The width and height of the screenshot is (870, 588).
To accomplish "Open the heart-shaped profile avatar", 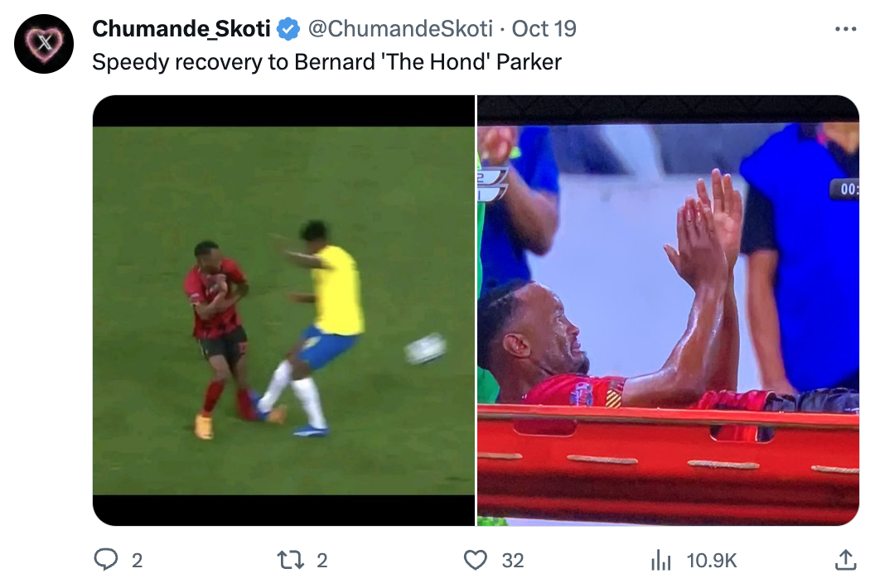I will click(x=44, y=44).
